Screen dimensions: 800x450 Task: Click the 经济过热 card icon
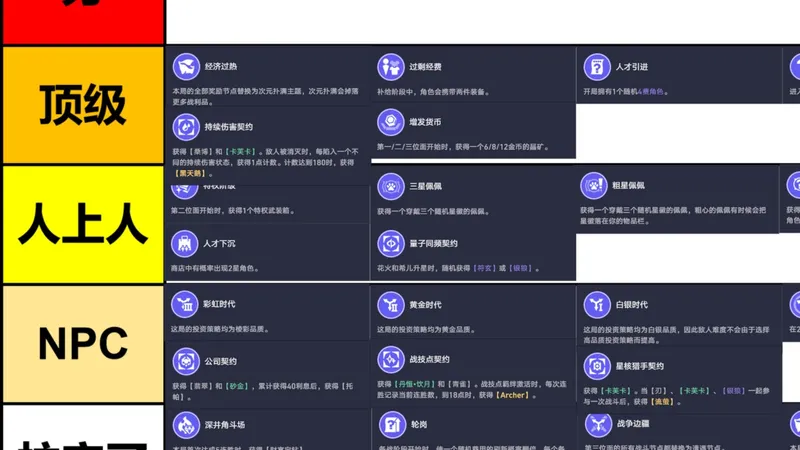[186, 66]
